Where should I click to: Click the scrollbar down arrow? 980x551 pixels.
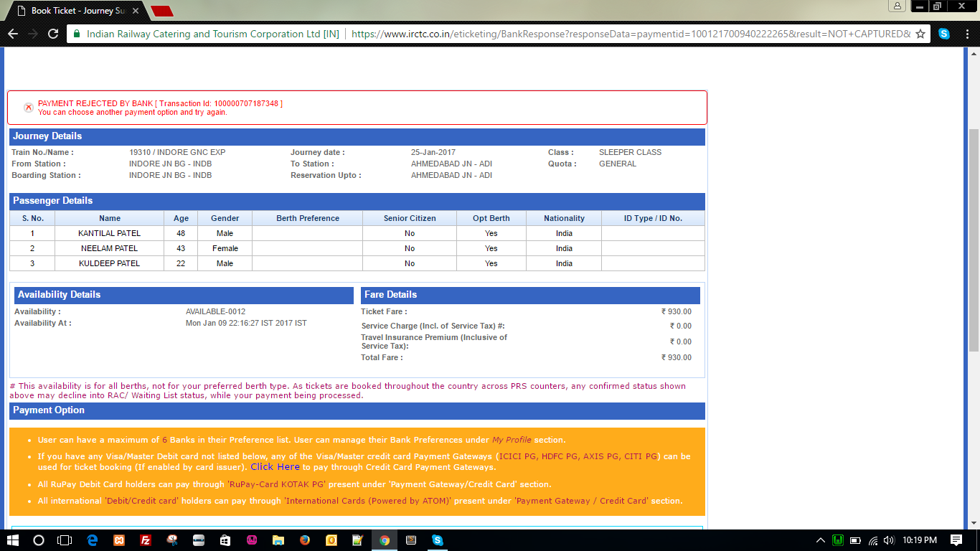point(974,524)
